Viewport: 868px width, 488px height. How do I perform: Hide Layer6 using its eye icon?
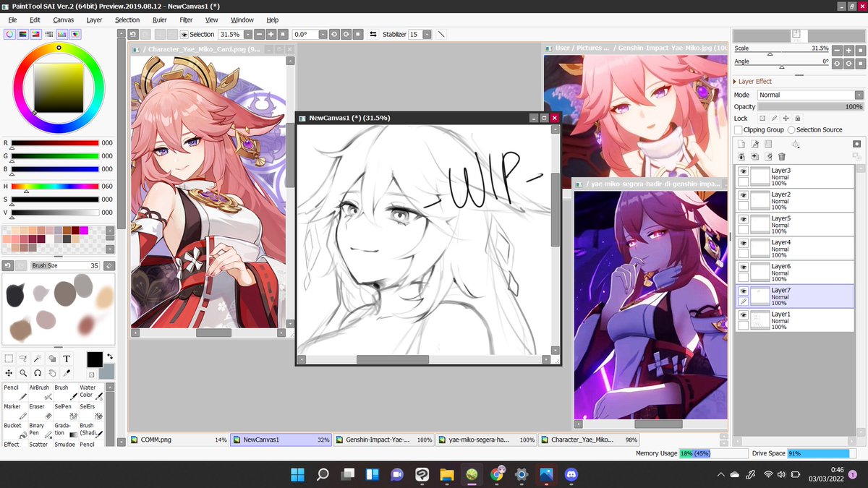[743, 267]
